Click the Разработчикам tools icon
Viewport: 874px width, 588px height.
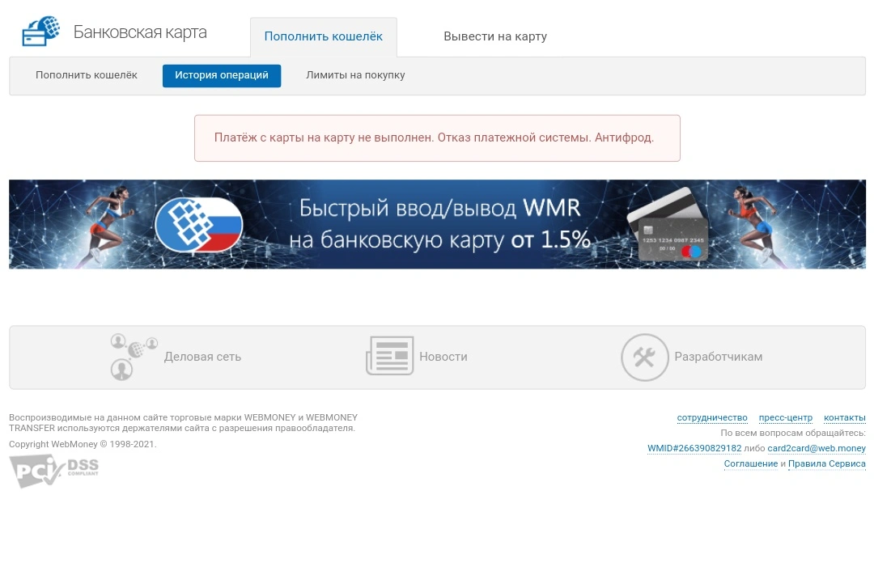click(x=645, y=357)
